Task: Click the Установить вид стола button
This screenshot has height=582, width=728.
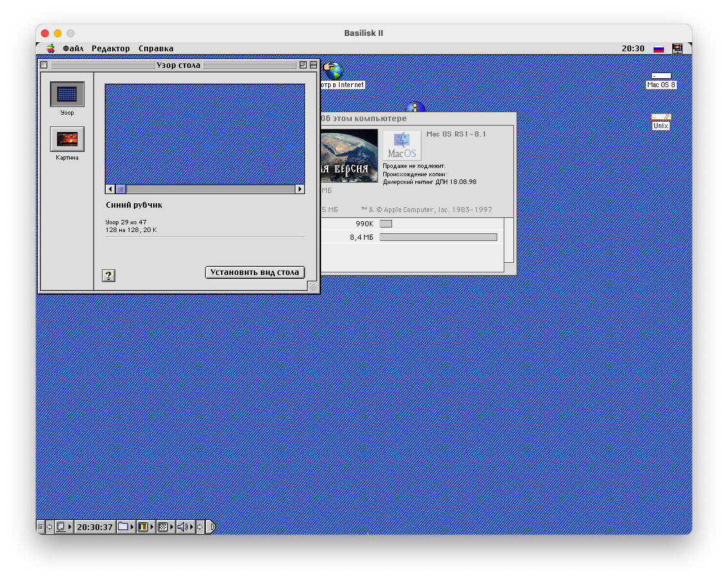Action: (254, 272)
